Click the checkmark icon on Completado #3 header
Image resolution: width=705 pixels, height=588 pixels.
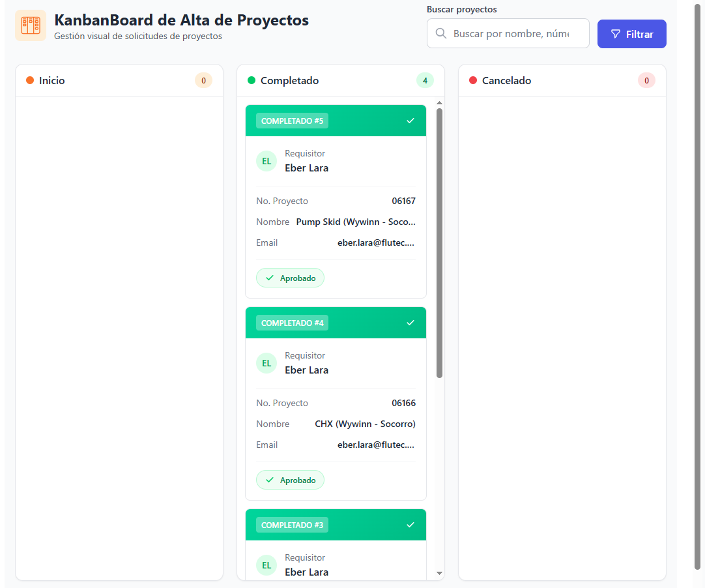click(x=410, y=525)
